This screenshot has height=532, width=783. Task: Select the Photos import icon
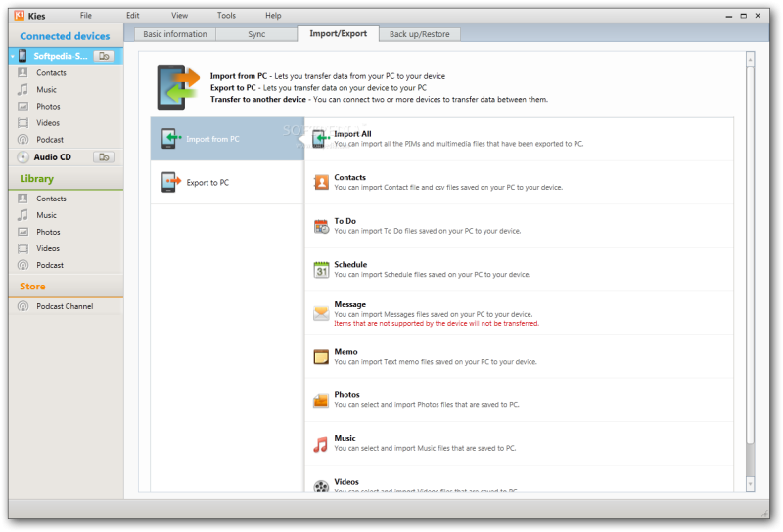[320, 400]
